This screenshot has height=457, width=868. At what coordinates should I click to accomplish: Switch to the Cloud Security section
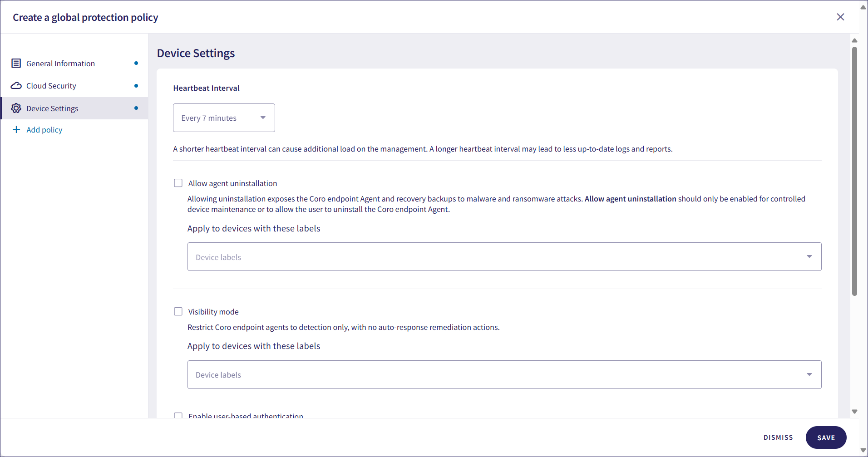click(51, 86)
